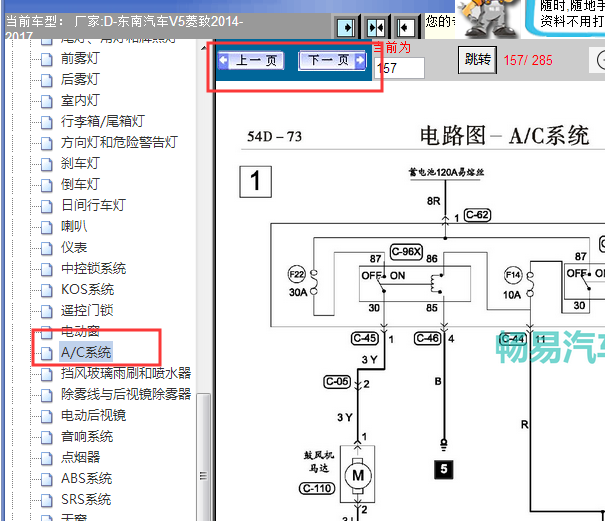Click document icon beside 刹车灯
This screenshot has height=521, width=605.
tap(47, 164)
